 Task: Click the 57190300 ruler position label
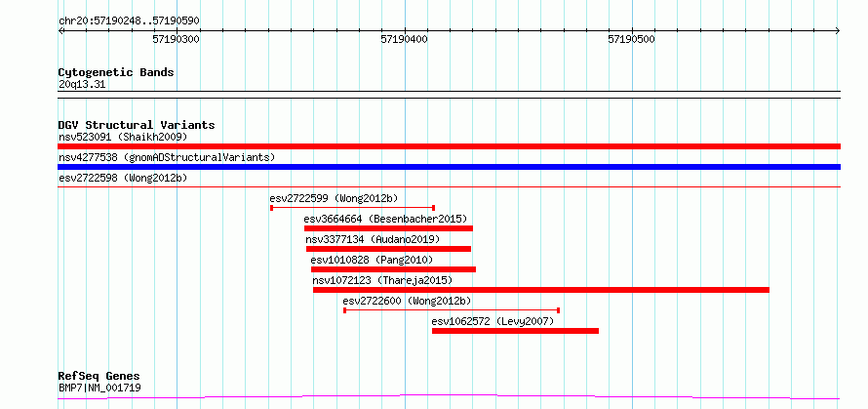point(177,39)
